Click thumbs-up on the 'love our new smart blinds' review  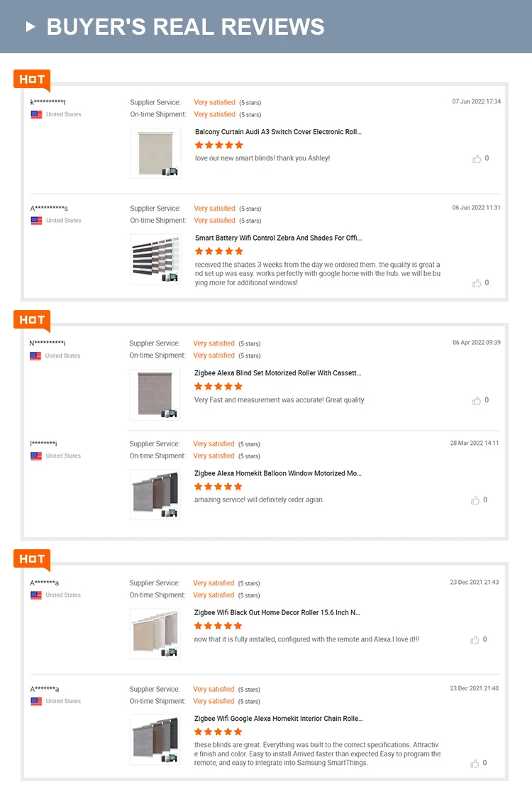coord(477,159)
